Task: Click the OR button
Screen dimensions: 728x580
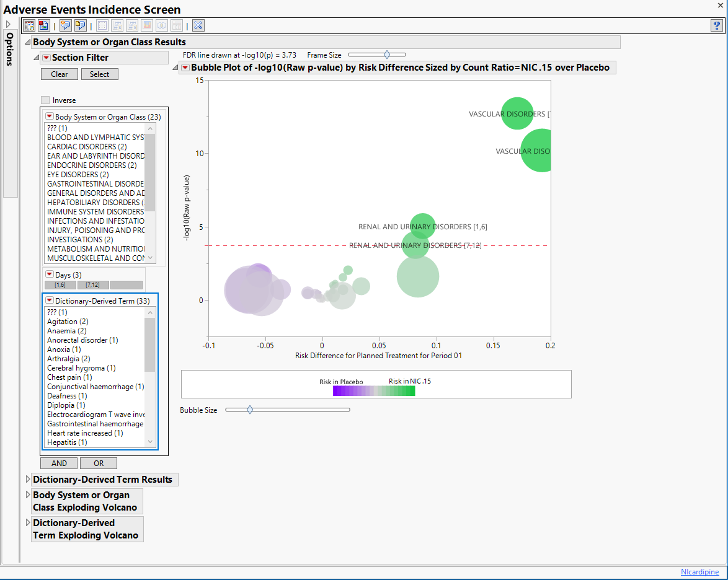Action: pos(98,464)
